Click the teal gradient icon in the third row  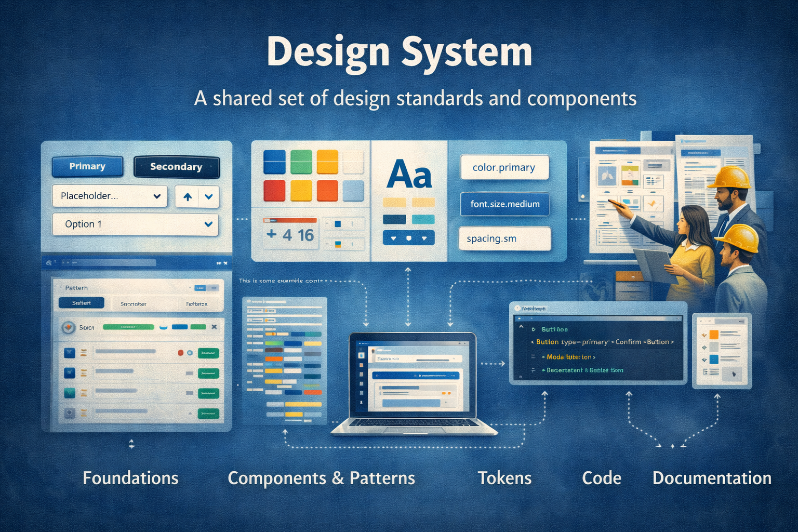pyautogui.click(x=70, y=393)
